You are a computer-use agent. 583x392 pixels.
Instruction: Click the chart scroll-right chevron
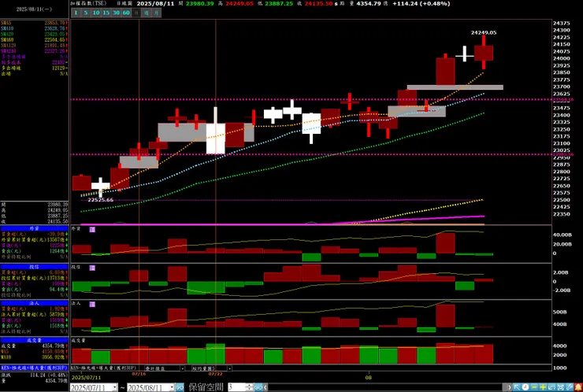coord(510,387)
